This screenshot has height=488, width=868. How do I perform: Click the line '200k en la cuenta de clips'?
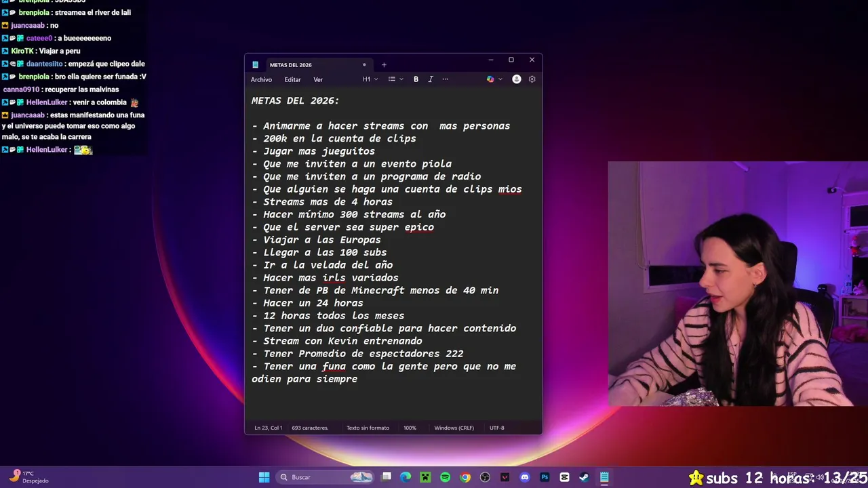334,138
